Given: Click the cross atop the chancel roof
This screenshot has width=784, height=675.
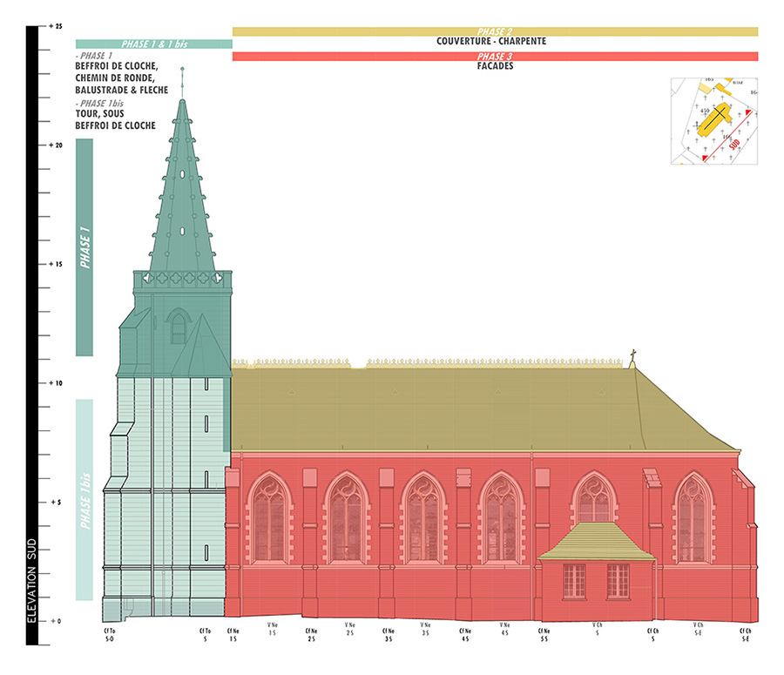Looking at the screenshot, I should coord(634,357).
